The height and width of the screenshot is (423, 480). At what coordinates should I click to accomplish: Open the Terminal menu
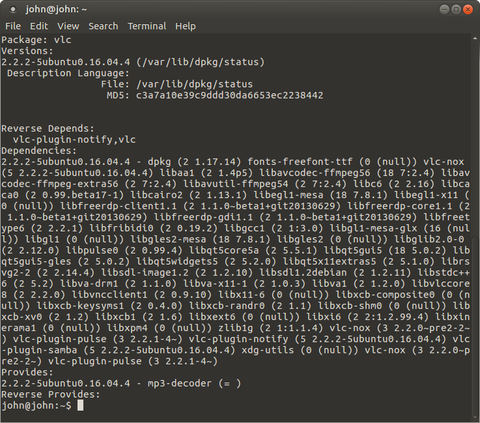tap(147, 26)
